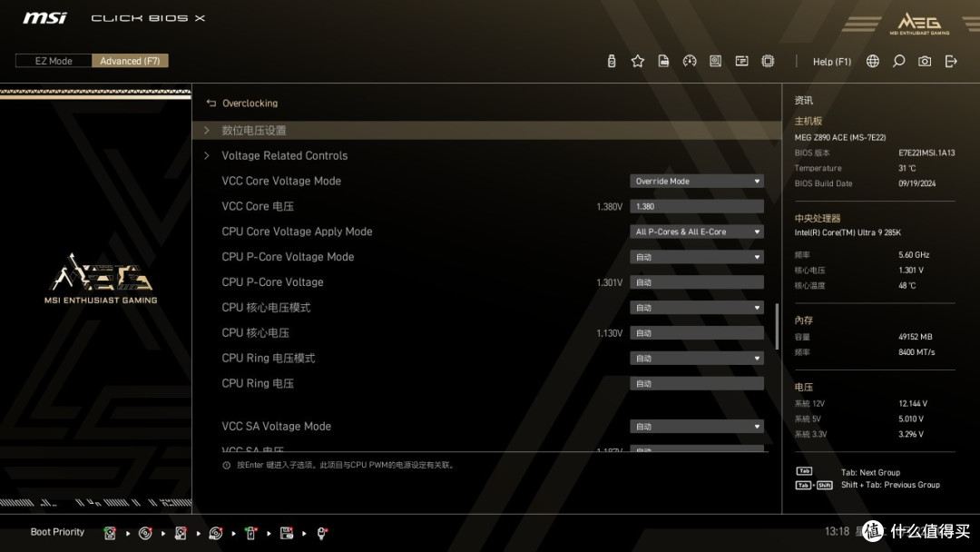Click the MSI logo in header

point(44,17)
